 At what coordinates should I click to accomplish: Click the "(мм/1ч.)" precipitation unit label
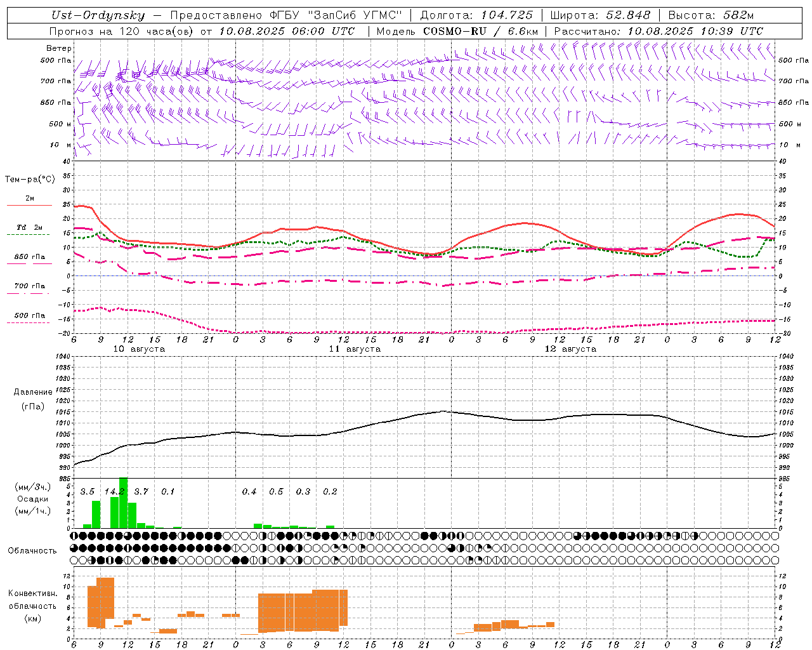click(x=33, y=511)
